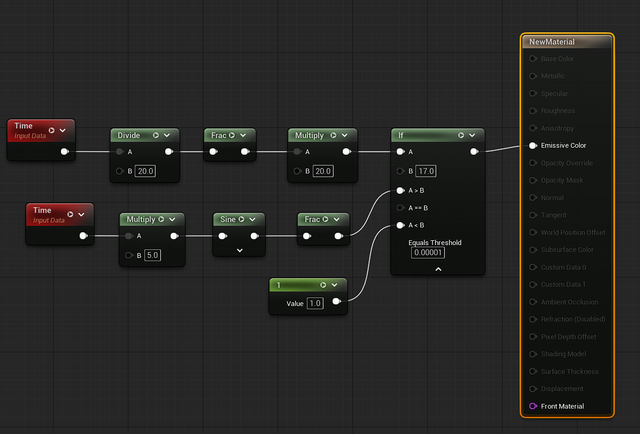
Task: Click If node A input pin
Action: pyautogui.click(x=400, y=152)
